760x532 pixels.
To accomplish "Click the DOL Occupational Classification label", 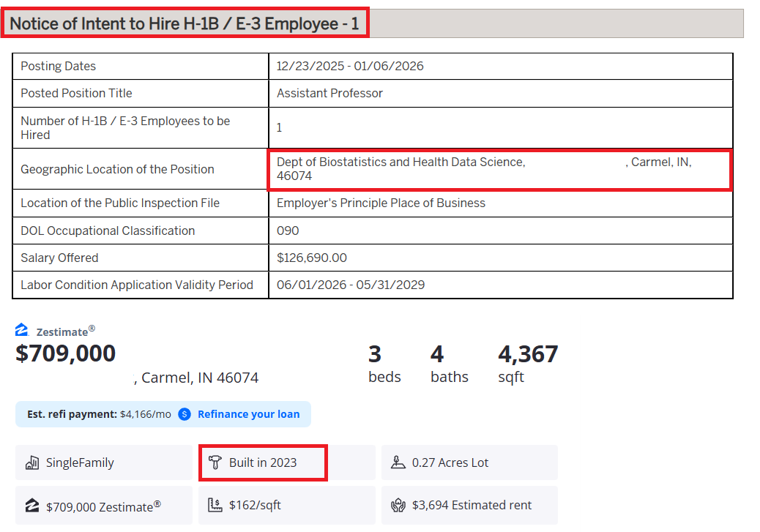I will tap(108, 231).
